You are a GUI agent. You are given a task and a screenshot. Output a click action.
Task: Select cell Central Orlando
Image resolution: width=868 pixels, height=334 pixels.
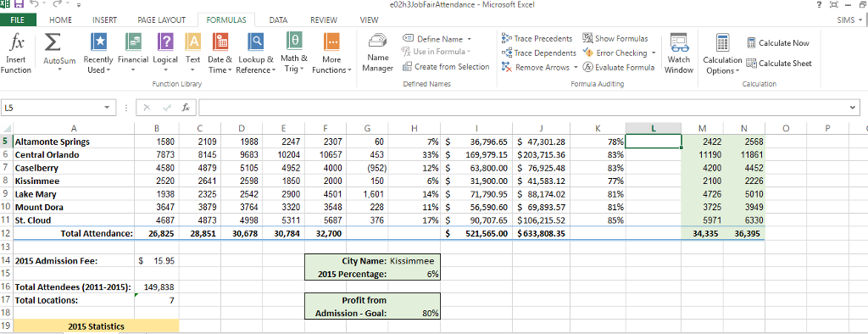tap(74, 154)
